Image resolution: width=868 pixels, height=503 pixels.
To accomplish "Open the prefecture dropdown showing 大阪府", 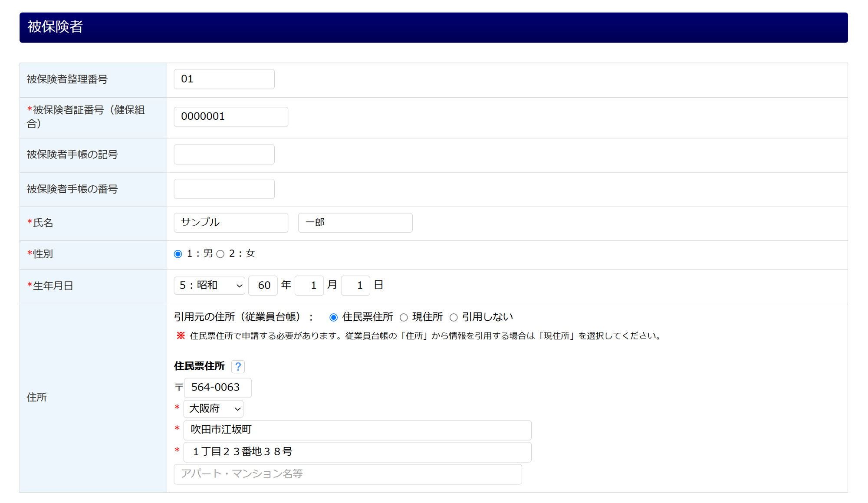I will tap(213, 409).
